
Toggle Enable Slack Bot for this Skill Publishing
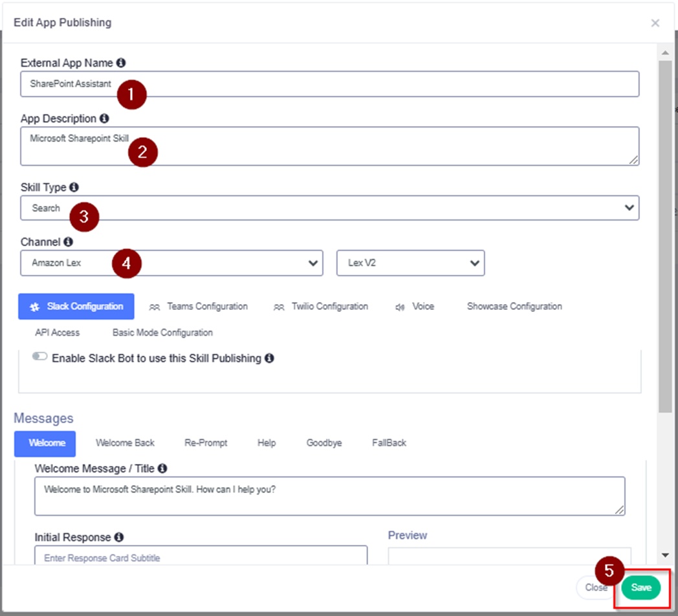[39, 357]
